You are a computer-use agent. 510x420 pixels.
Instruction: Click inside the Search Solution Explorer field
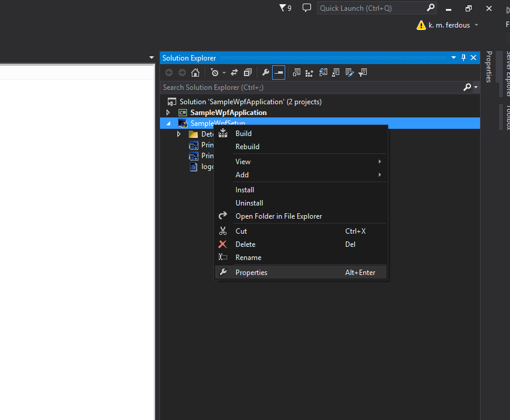[x=300, y=87]
